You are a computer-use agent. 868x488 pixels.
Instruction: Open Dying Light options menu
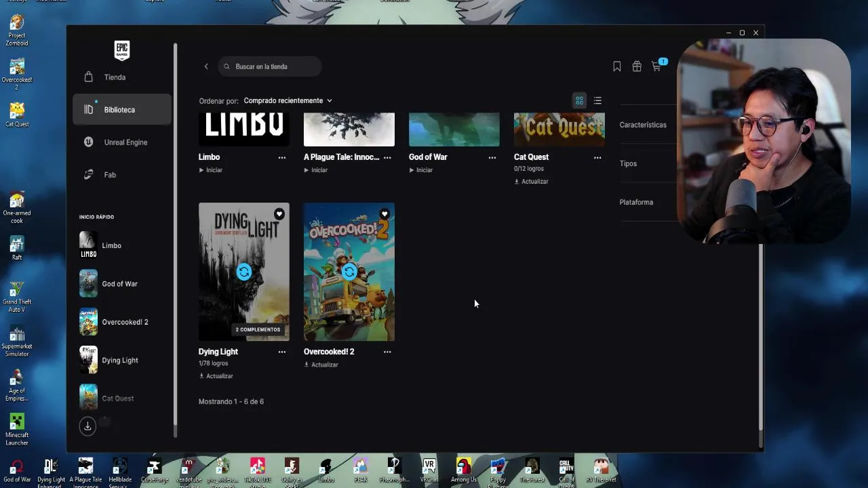point(282,352)
